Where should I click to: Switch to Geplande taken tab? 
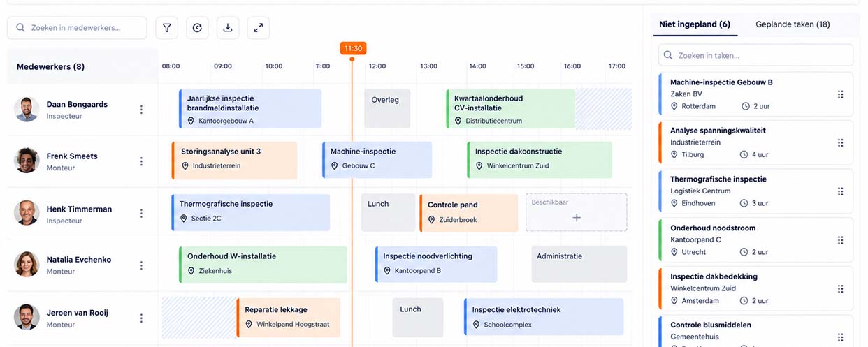click(793, 24)
